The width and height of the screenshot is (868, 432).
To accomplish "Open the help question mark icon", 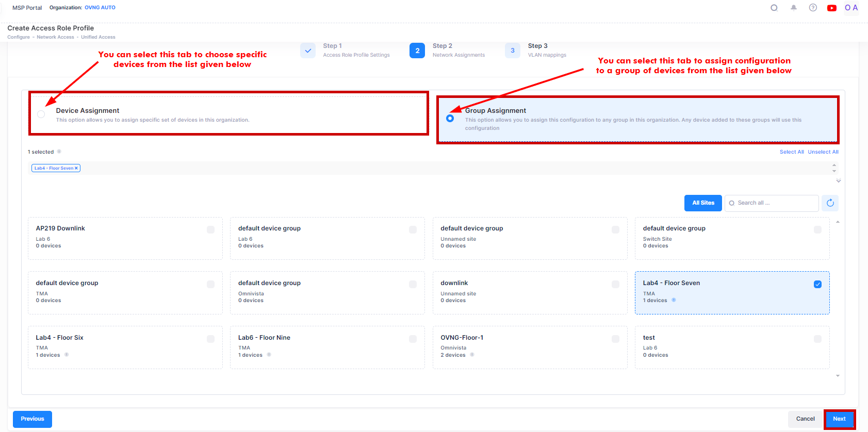I will point(813,8).
